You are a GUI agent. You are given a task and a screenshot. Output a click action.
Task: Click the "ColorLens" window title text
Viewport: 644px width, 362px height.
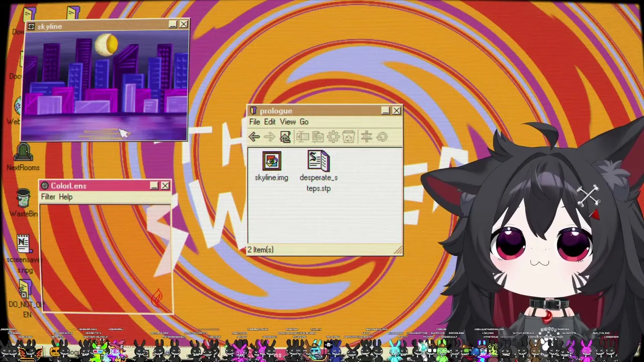point(68,186)
